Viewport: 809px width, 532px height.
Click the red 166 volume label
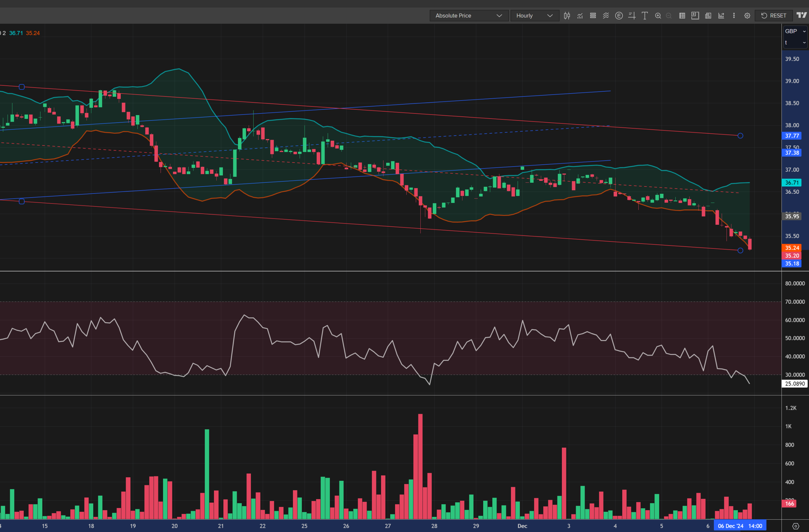point(790,504)
